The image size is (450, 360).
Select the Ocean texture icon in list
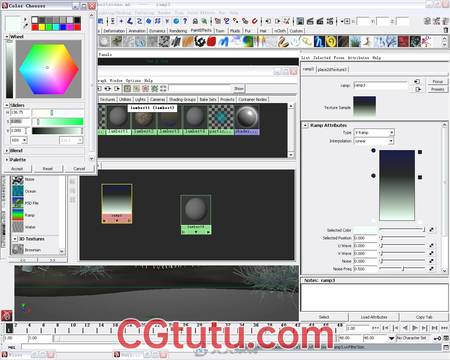coord(18,191)
